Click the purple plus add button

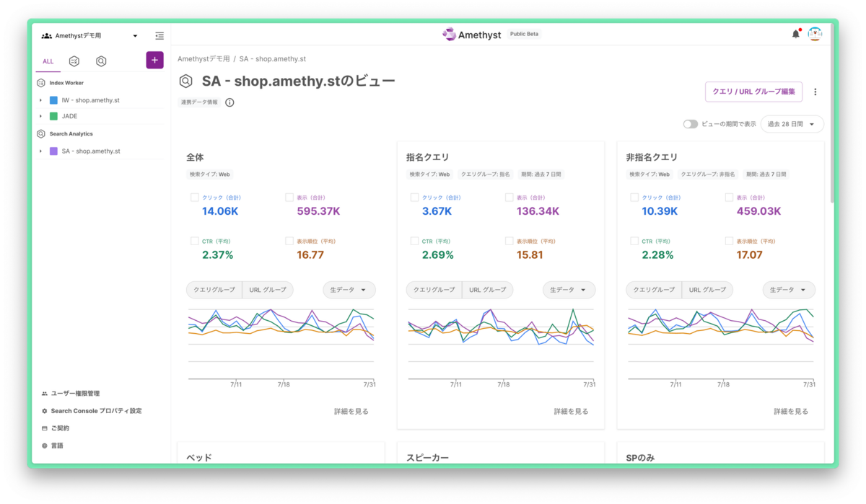[154, 61]
